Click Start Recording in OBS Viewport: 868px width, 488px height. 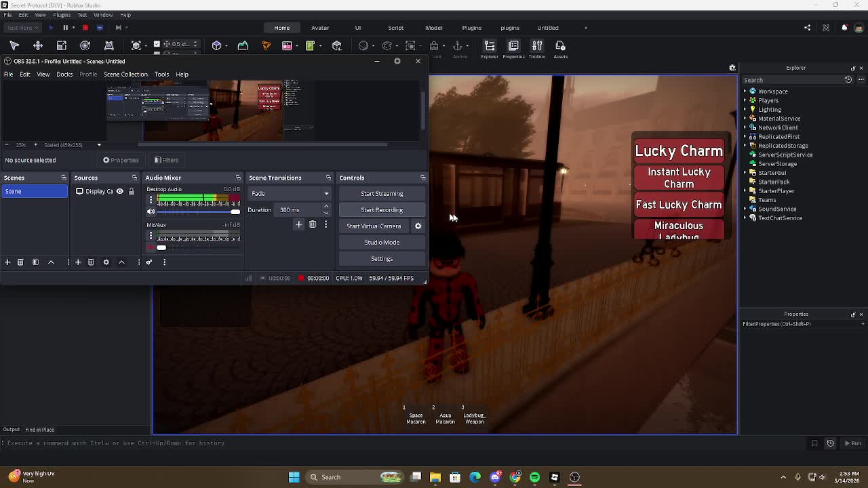[382, 210]
